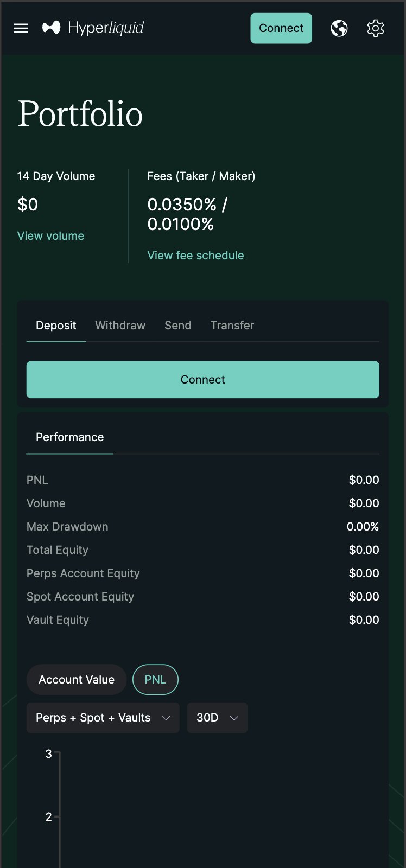
Task: Open the View fee schedule link
Action: tap(195, 255)
